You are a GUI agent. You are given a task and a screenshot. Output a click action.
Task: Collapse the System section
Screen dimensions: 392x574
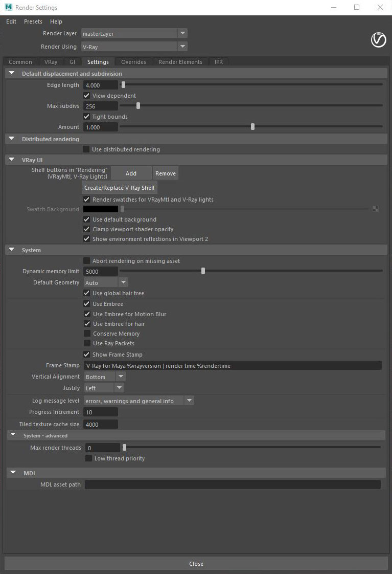pyautogui.click(x=12, y=250)
